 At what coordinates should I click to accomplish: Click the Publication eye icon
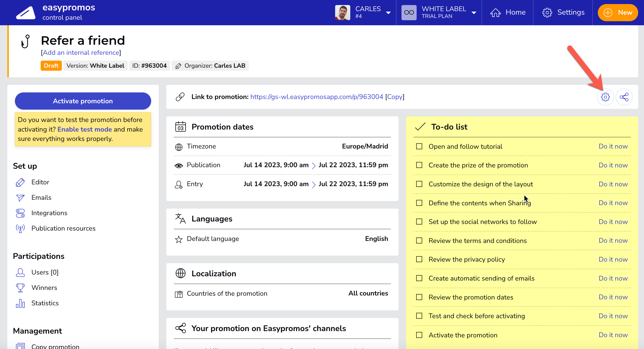click(x=179, y=166)
